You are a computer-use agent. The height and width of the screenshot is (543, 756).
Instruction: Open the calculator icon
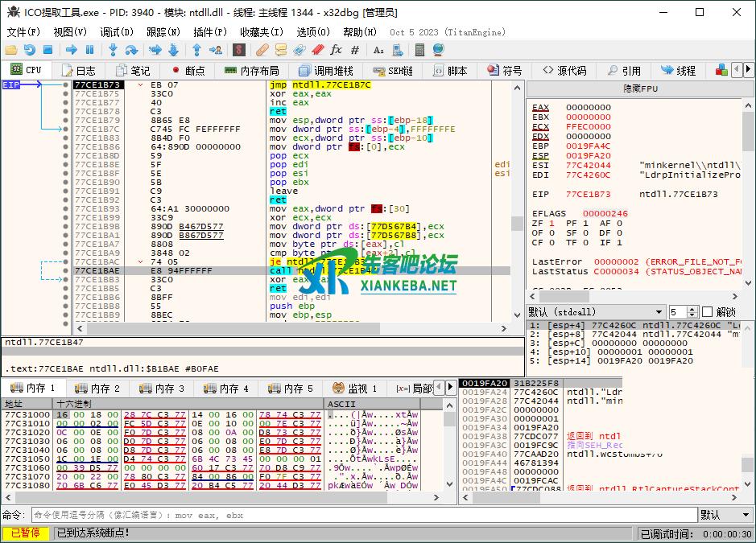click(419, 50)
